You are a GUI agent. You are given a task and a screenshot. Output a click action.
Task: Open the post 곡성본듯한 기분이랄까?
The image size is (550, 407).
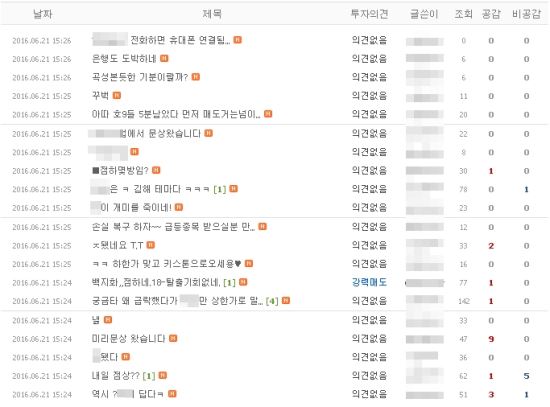[x=140, y=77]
